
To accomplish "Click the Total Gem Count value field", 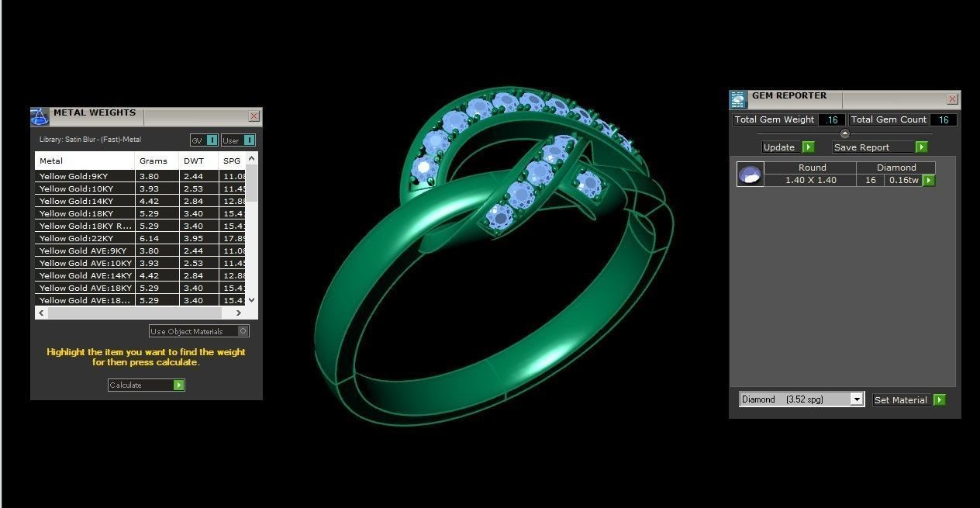I will point(944,119).
